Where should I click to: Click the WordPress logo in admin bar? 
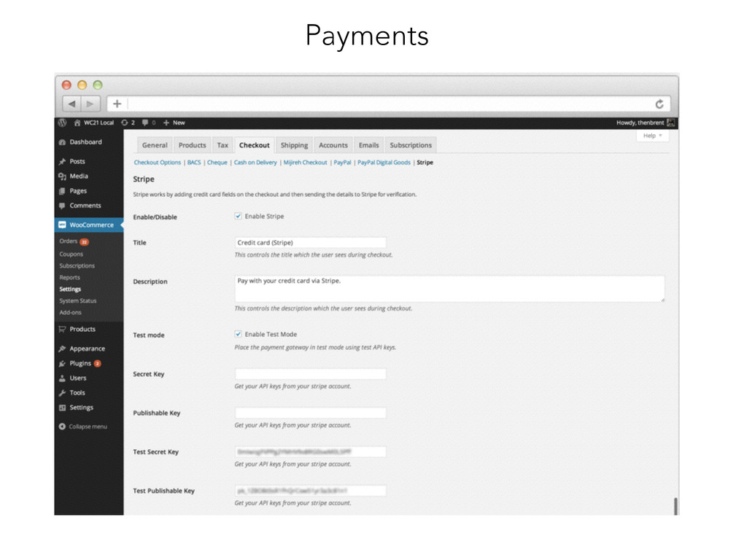(63, 122)
